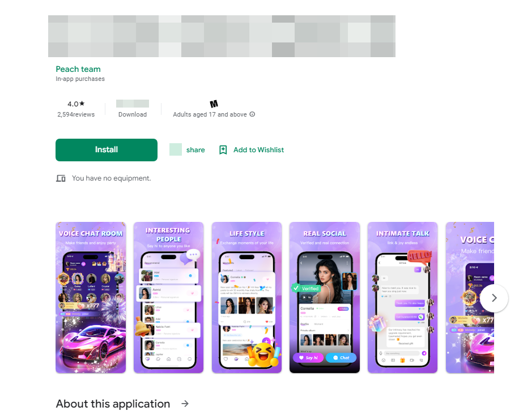Open the Real Social screenshot
This screenshot has height=420, width=523.
coord(325,297)
